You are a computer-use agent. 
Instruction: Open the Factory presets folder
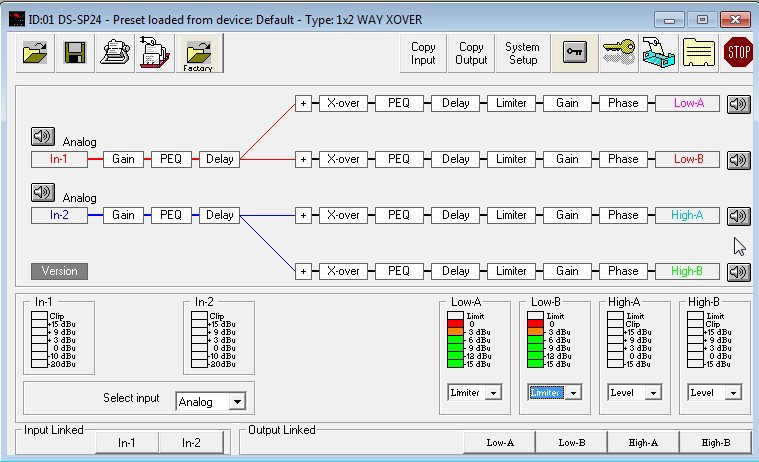point(198,53)
